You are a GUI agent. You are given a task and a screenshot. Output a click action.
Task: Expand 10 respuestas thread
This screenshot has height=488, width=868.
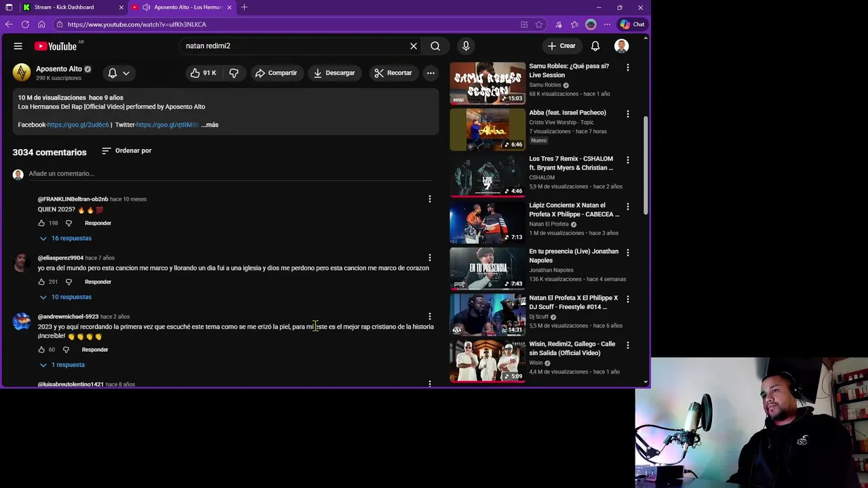(65, 297)
